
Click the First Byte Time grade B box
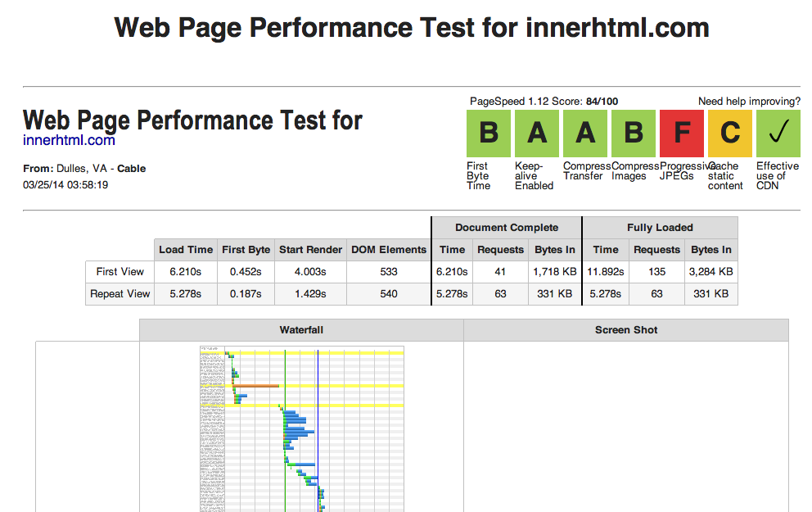[489, 134]
